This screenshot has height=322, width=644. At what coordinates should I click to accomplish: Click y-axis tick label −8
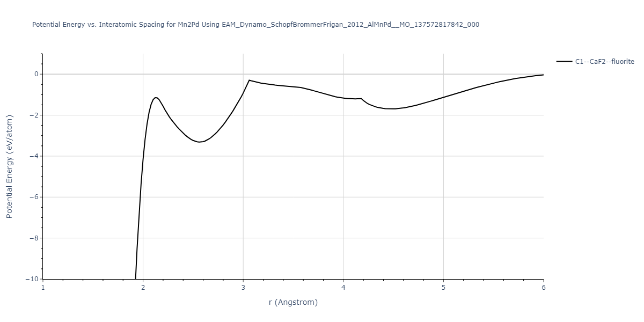(34, 238)
